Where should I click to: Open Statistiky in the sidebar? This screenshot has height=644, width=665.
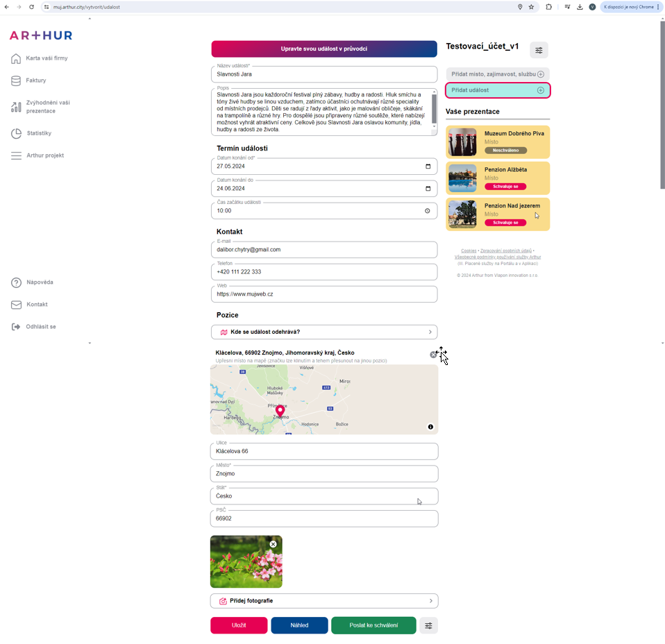[39, 133]
